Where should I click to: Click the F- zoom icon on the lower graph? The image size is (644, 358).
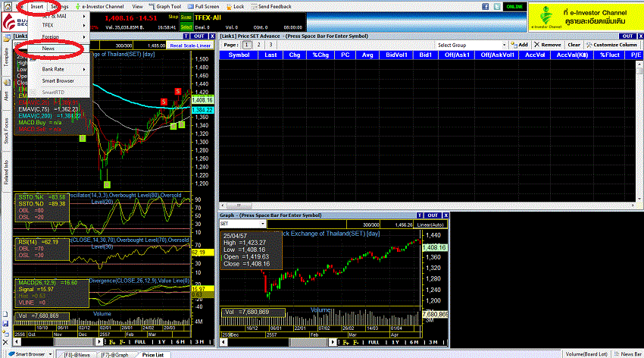click(x=355, y=342)
